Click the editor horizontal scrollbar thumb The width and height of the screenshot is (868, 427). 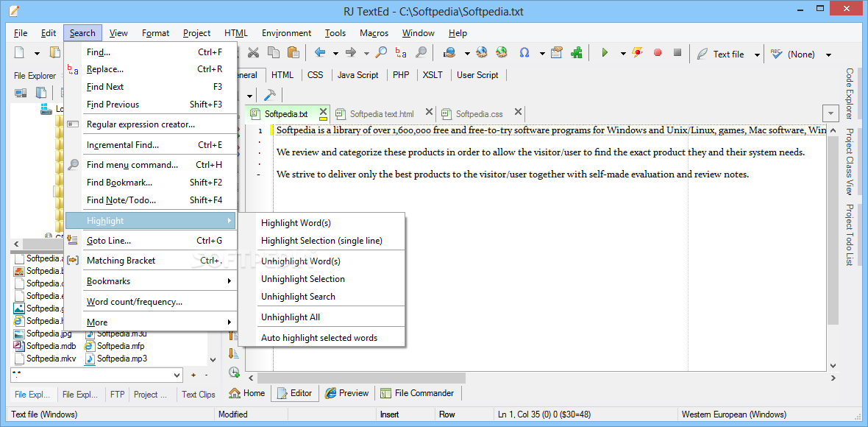[x=362, y=378]
